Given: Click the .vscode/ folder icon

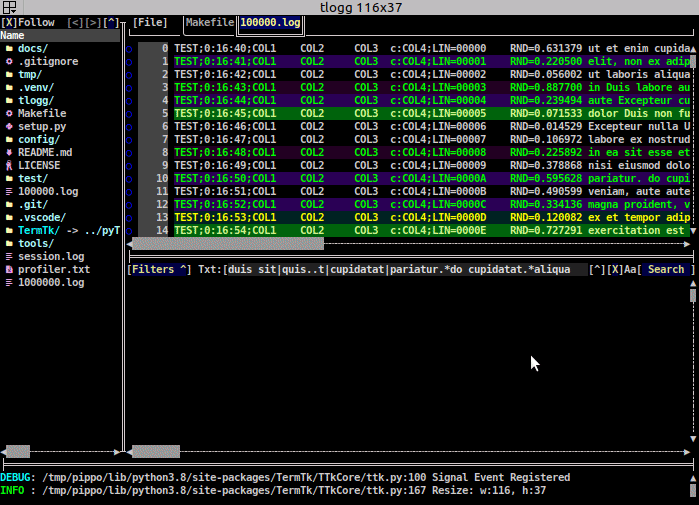Looking at the screenshot, I should [9, 218].
